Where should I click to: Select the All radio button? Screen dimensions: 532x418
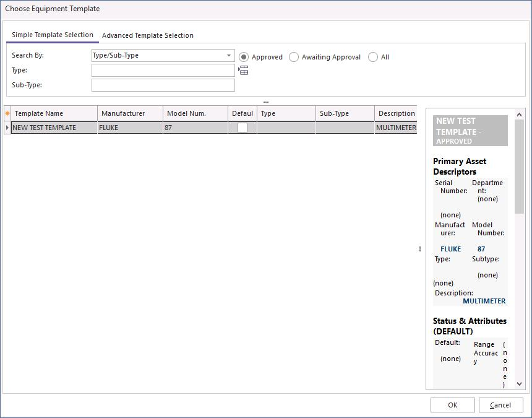(373, 57)
